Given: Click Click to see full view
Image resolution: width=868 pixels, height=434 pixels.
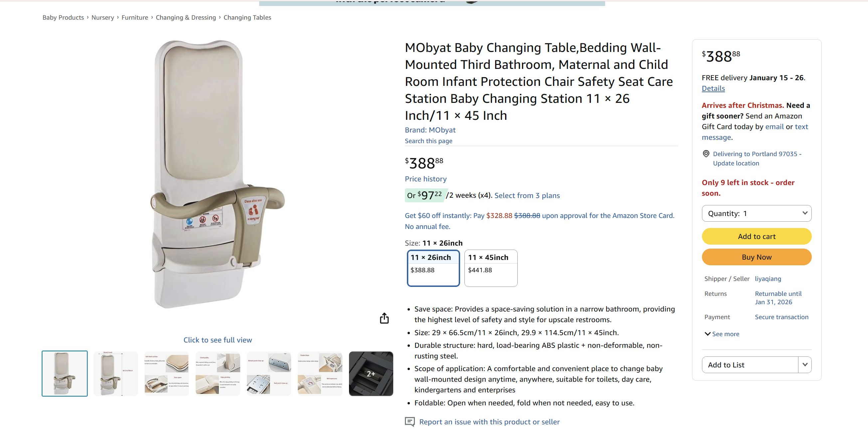Looking at the screenshot, I should (x=218, y=340).
